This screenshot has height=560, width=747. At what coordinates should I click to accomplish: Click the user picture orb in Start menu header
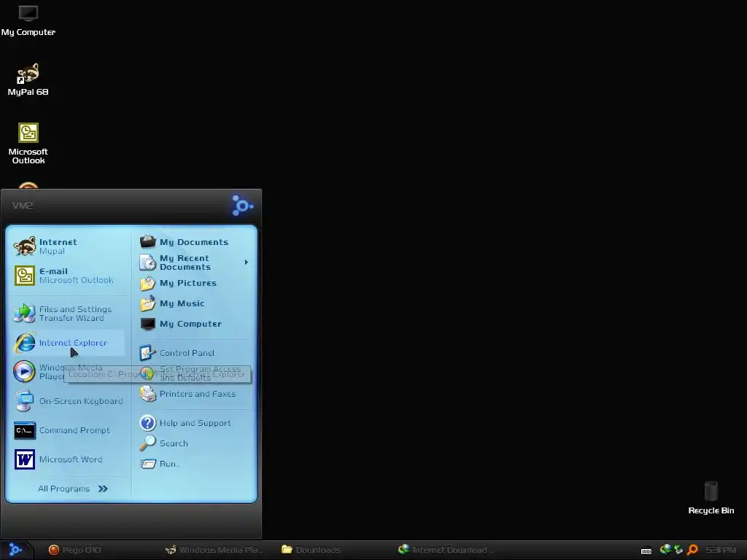[x=242, y=206]
